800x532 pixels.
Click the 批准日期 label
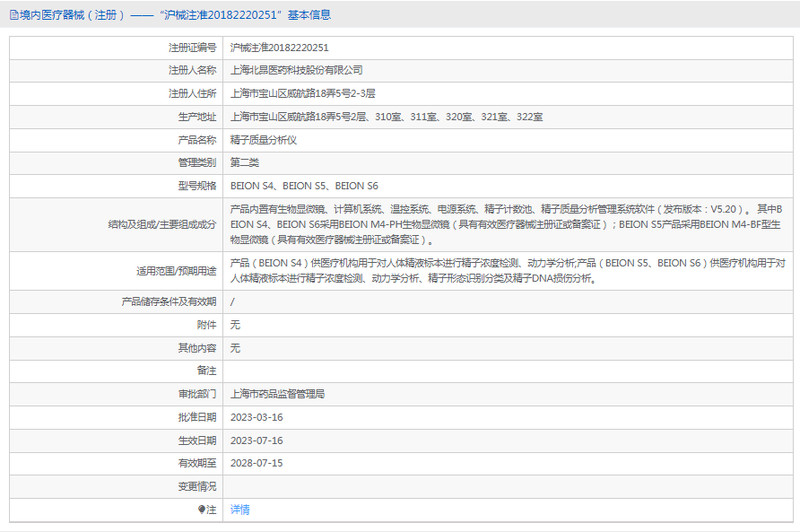[x=197, y=417]
